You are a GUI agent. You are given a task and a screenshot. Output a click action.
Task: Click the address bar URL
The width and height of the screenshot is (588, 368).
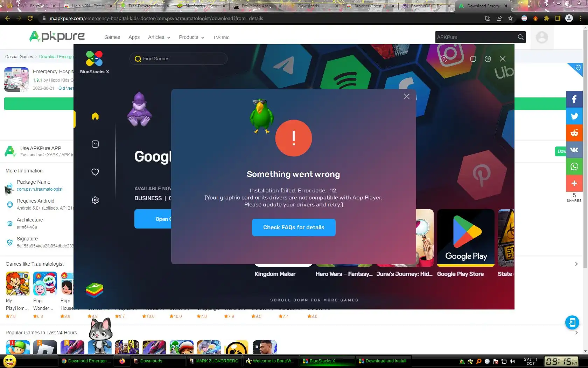[x=156, y=18]
